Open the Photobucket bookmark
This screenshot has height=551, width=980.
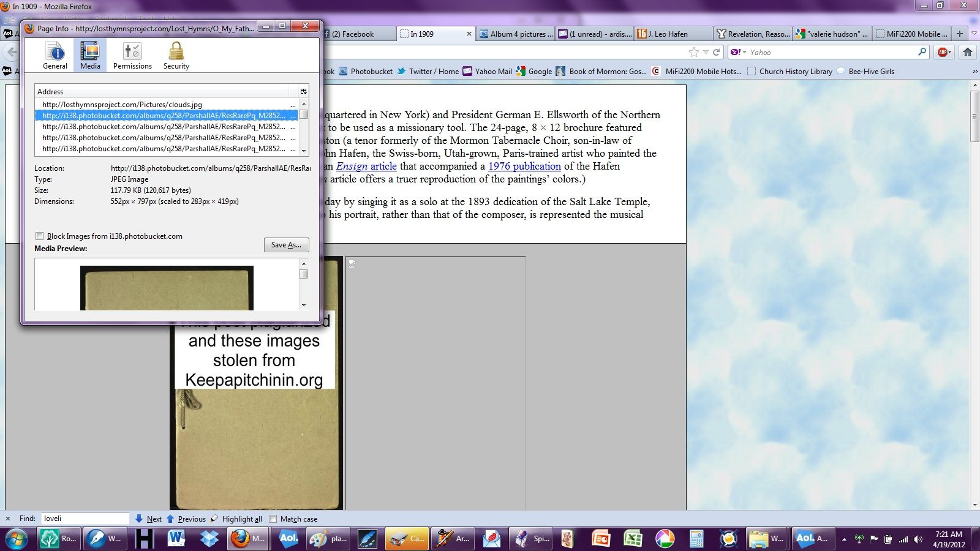[366, 71]
